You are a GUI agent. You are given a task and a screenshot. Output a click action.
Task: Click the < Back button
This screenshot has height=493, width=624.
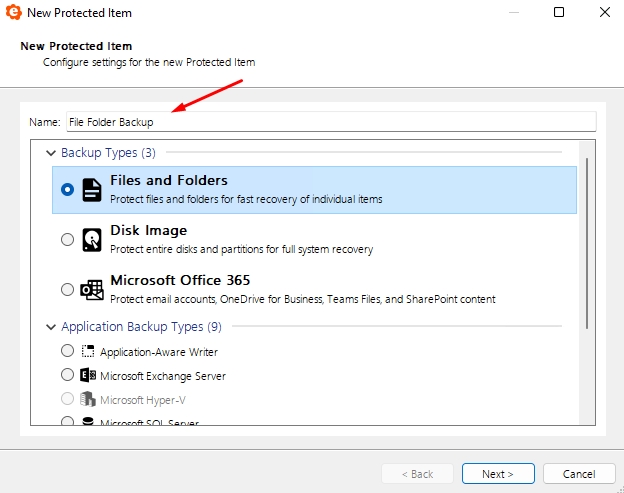click(x=417, y=474)
